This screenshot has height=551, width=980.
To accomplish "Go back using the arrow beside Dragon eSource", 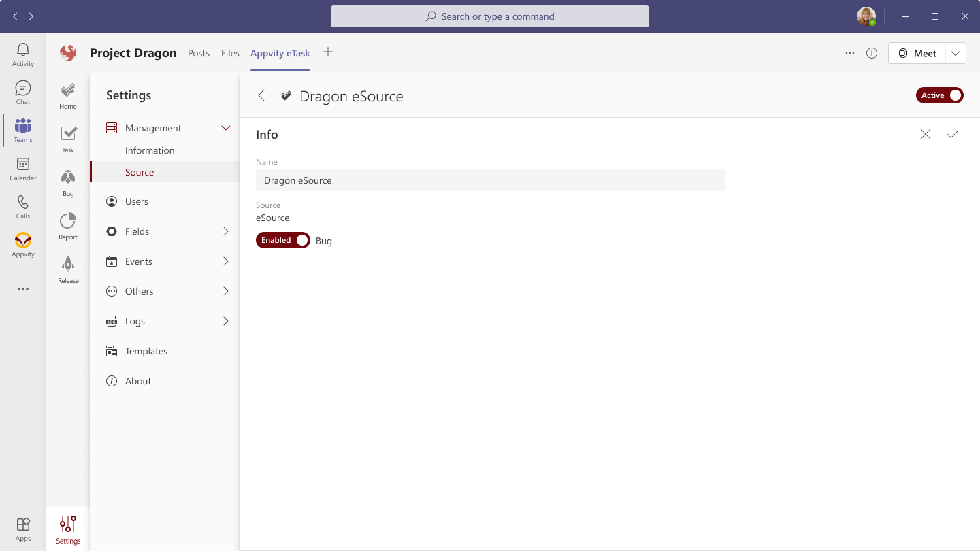I will coord(261,96).
